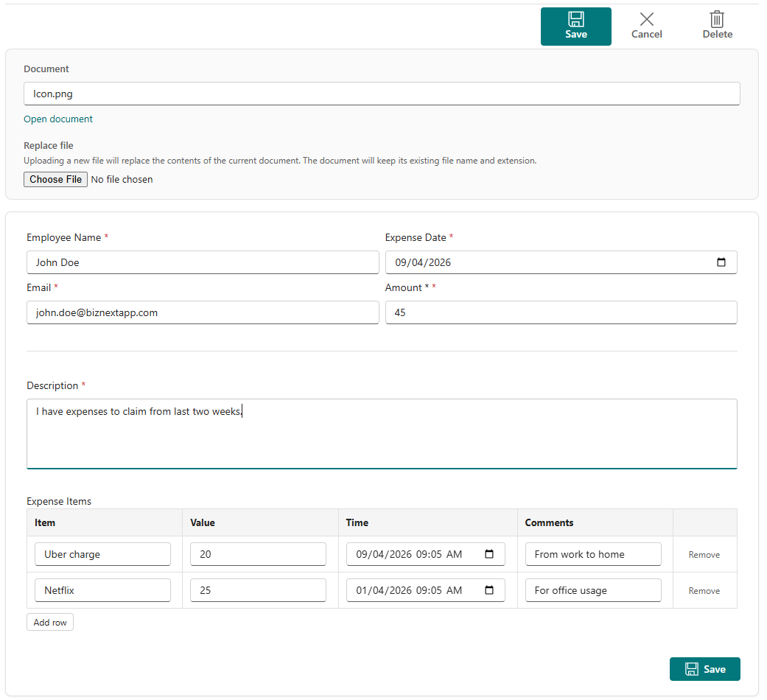Open the calendar icon on the Uber charge row
This screenshot has width=767, height=700.
tap(490, 554)
